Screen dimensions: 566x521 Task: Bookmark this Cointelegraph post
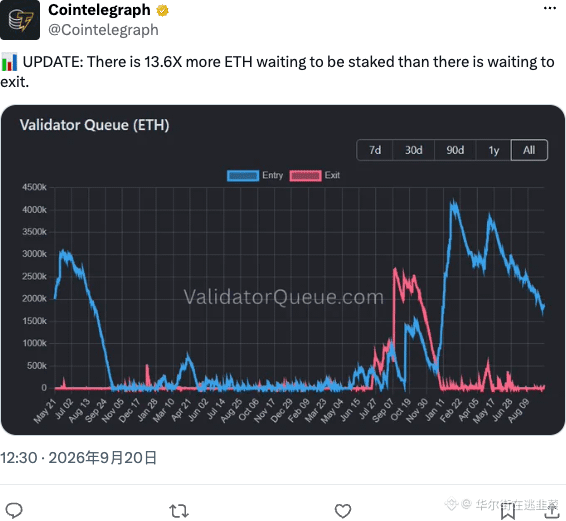tap(507, 511)
